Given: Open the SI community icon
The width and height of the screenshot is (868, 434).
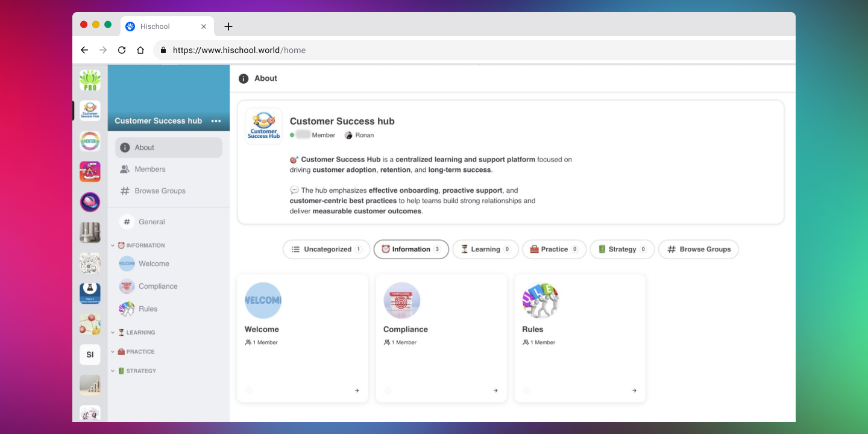Looking at the screenshot, I should coord(90,354).
